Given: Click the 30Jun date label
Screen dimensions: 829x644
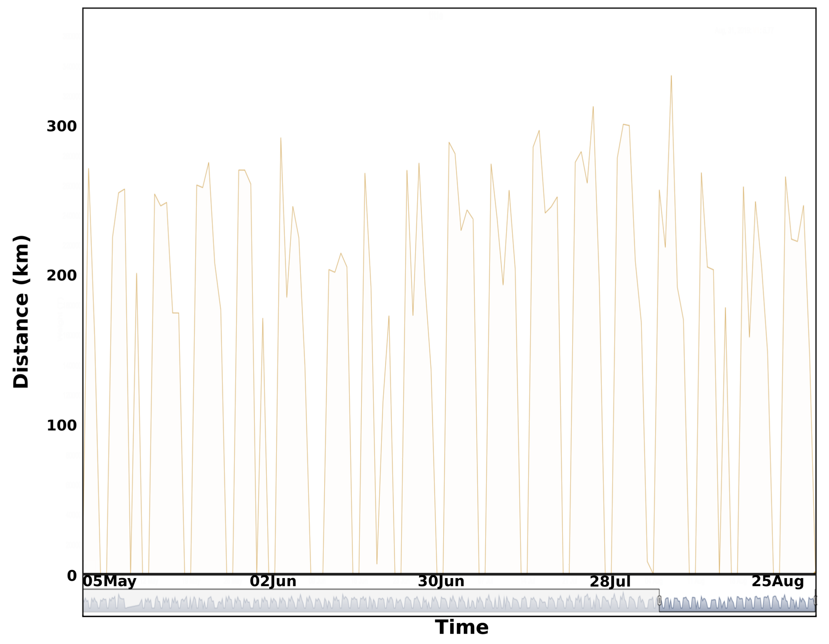Looking at the screenshot, I should click(441, 582).
